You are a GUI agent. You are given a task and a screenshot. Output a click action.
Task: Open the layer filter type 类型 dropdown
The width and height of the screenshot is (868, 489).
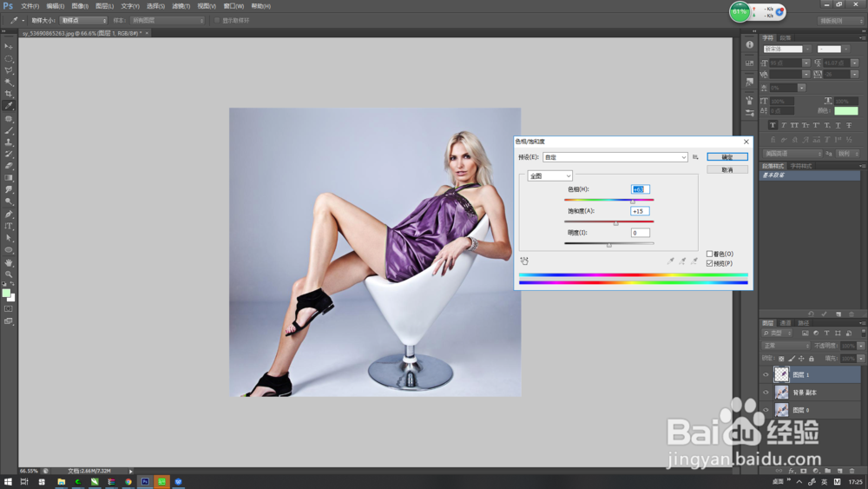click(777, 334)
